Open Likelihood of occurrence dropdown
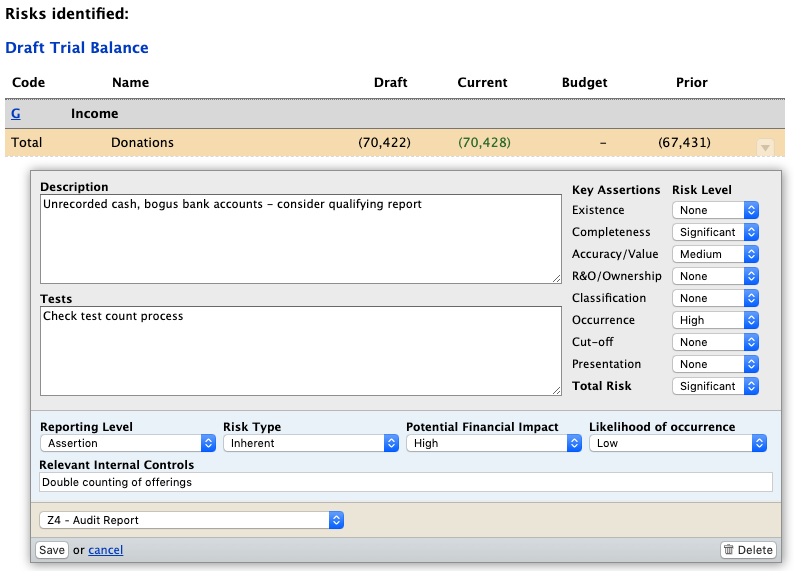The height and width of the screenshot is (571, 794). coord(678,443)
